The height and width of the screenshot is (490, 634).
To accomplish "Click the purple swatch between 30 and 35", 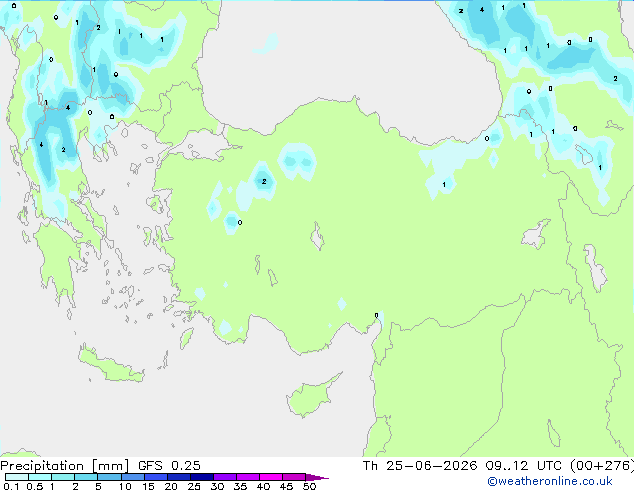I will pyautogui.click(x=225, y=477).
